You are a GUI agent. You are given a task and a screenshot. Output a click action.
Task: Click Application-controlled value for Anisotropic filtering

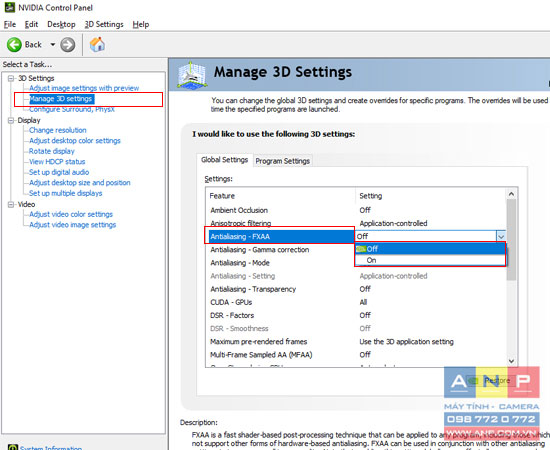(x=393, y=223)
